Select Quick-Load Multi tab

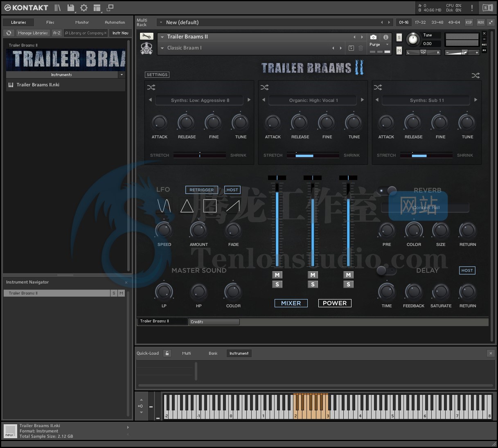tap(187, 353)
